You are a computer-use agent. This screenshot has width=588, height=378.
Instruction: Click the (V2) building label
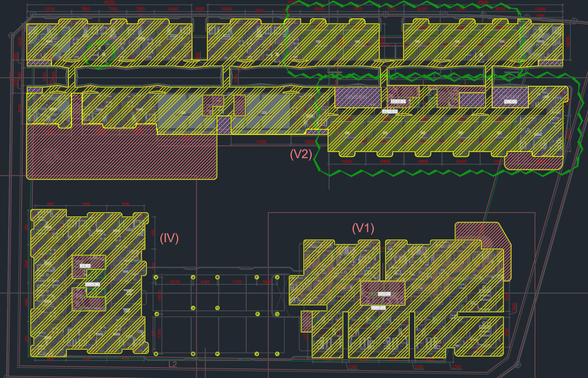[301, 154]
